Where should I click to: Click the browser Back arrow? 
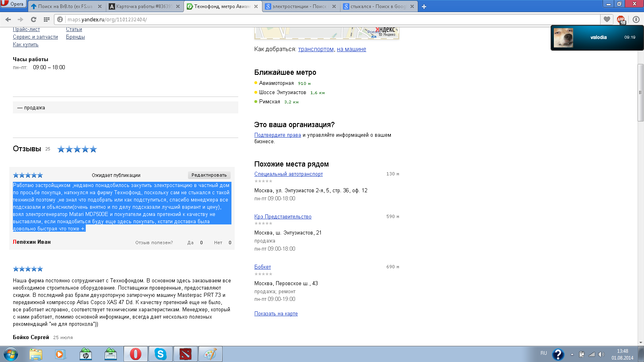tap(8, 19)
